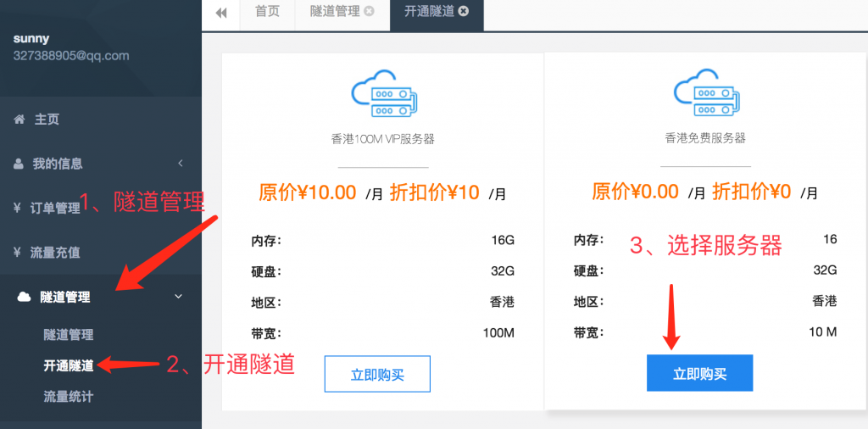This screenshot has width=868, height=429.
Task: Click the 地区 label in VIP card
Action: [266, 303]
